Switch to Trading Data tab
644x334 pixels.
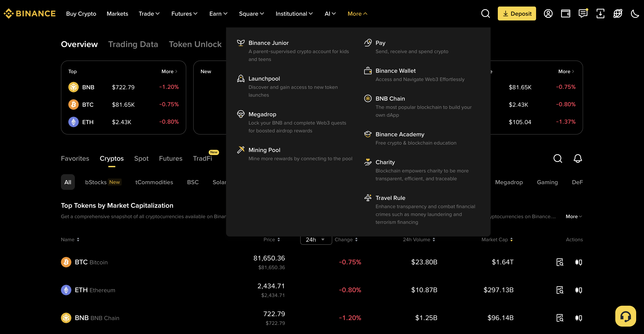tap(133, 44)
